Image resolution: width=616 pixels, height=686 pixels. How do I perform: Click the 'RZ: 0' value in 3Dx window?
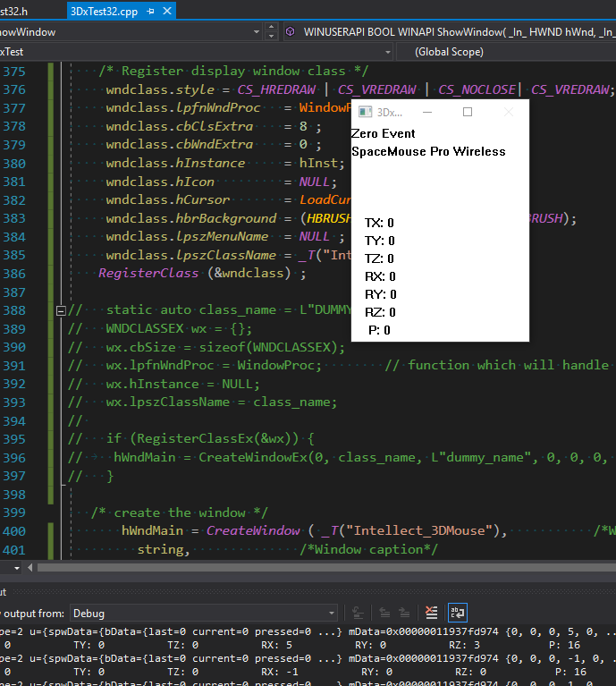point(380,312)
